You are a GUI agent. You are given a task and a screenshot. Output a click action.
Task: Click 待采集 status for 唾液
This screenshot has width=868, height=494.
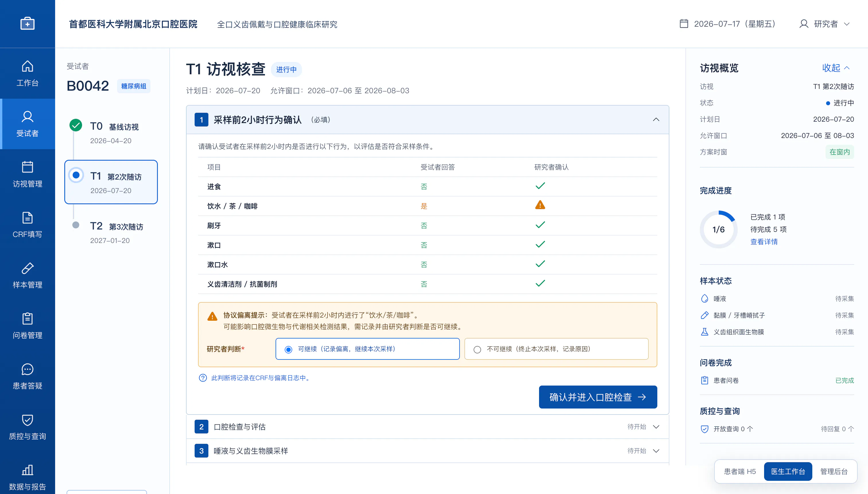coord(844,299)
